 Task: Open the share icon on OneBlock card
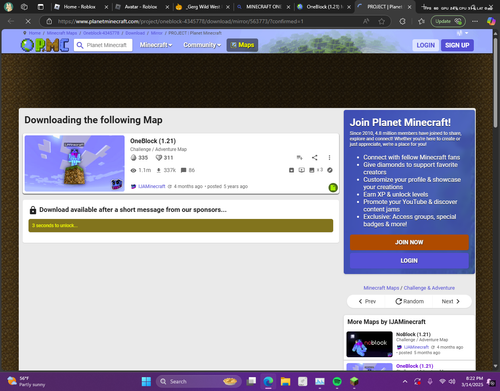point(315,157)
